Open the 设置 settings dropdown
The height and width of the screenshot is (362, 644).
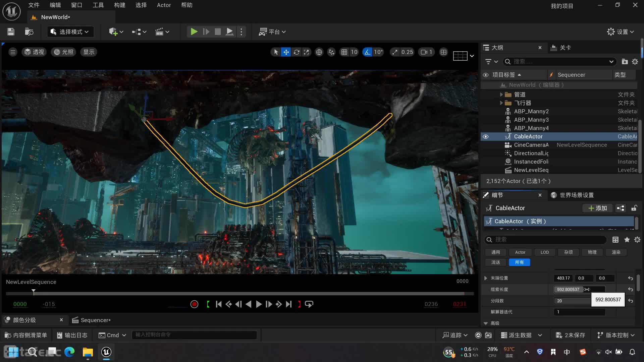point(621,32)
